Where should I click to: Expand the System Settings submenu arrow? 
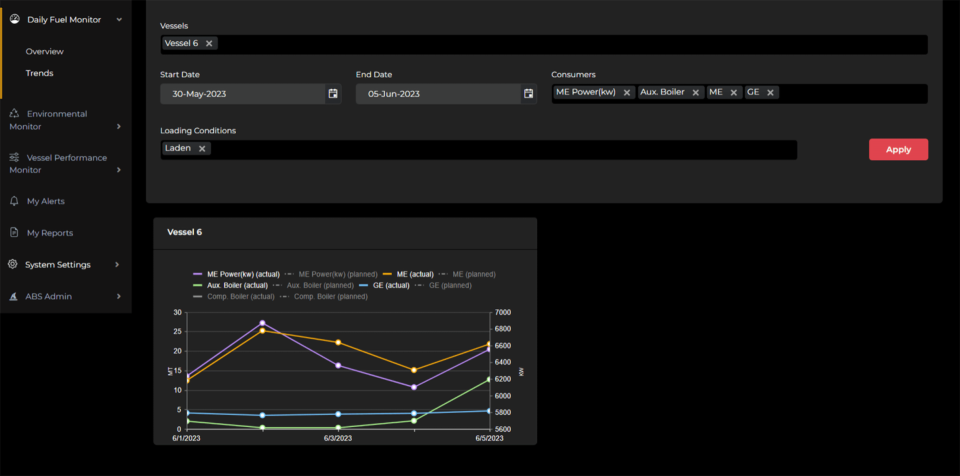tap(117, 265)
